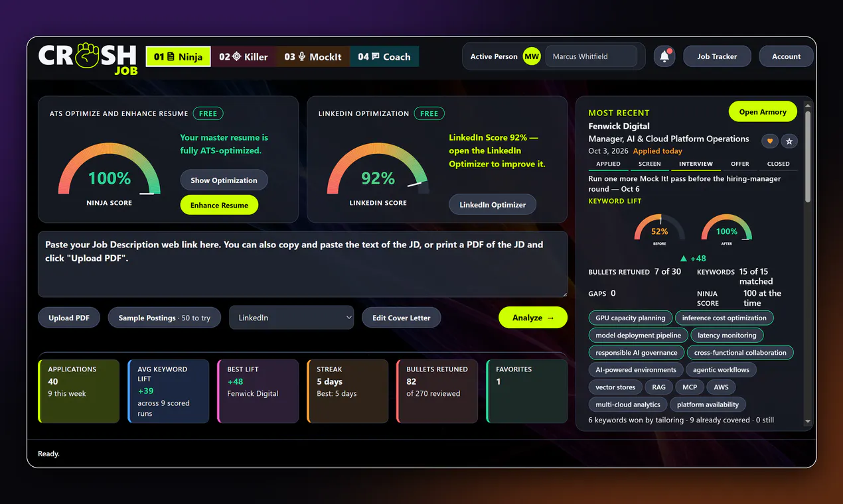
Task: Click the Crush Job logo
Action: pos(88,58)
